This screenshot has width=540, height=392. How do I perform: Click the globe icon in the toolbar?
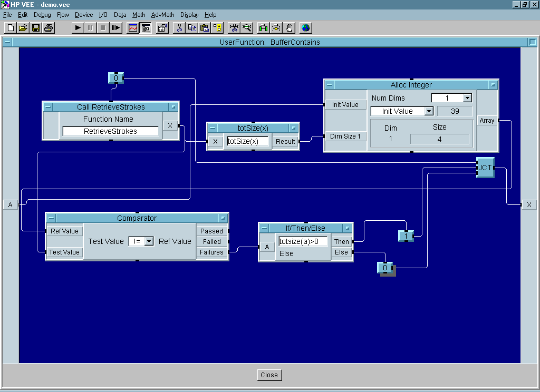click(306, 27)
